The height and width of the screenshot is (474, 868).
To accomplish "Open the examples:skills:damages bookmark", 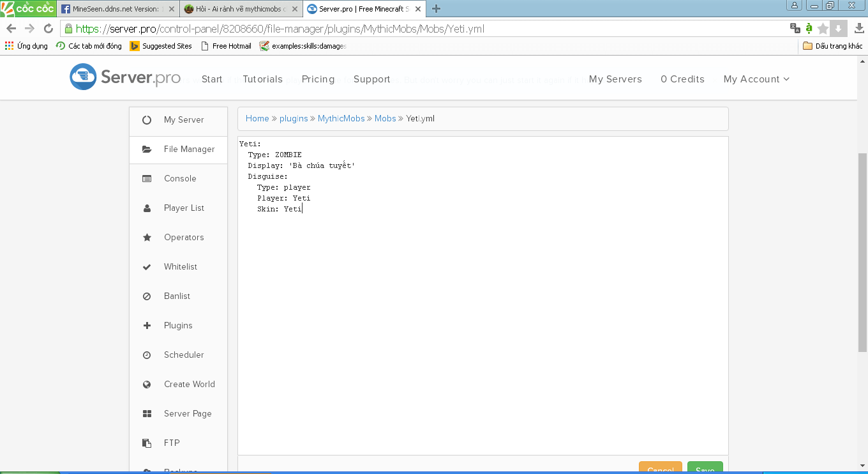I will click(303, 46).
